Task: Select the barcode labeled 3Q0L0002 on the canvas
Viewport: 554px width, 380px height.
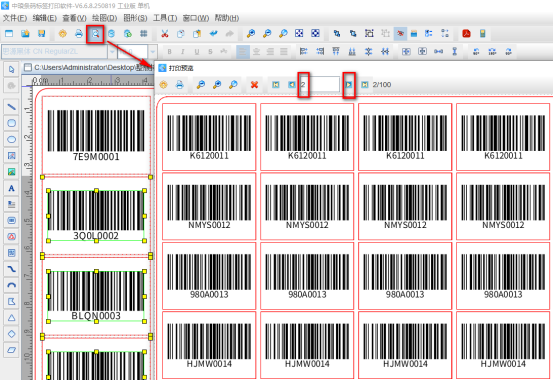Action: (96, 215)
